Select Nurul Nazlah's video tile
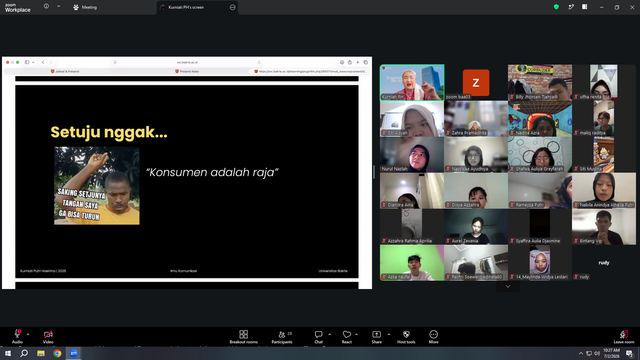640x360 pixels. [412, 154]
